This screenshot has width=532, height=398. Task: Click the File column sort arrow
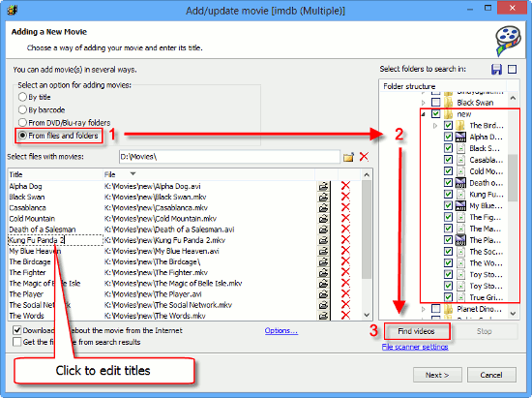click(133, 174)
